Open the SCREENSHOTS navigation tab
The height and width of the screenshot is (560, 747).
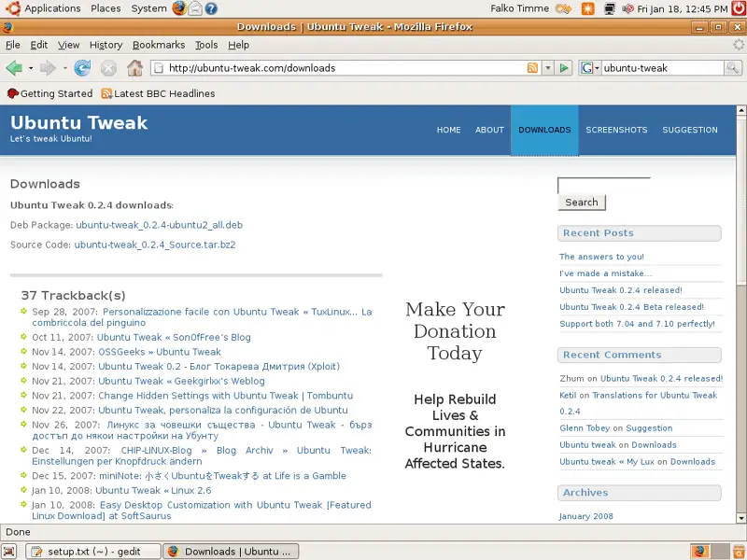(x=616, y=130)
